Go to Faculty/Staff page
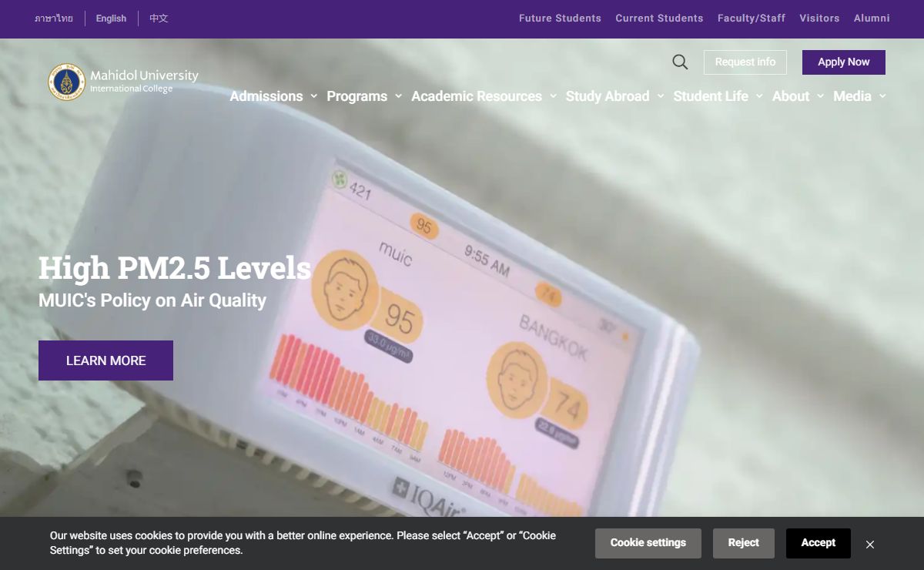This screenshot has width=924, height=570. [x=752, y=18]
